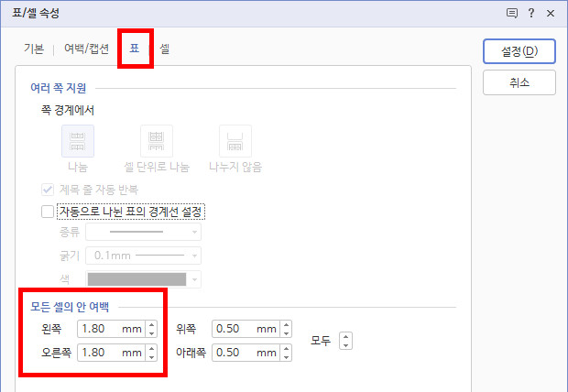Increase the 아래쪽 margin with up arrow
568x392 pixels.
pyautogui.click(x=286, y=348)
